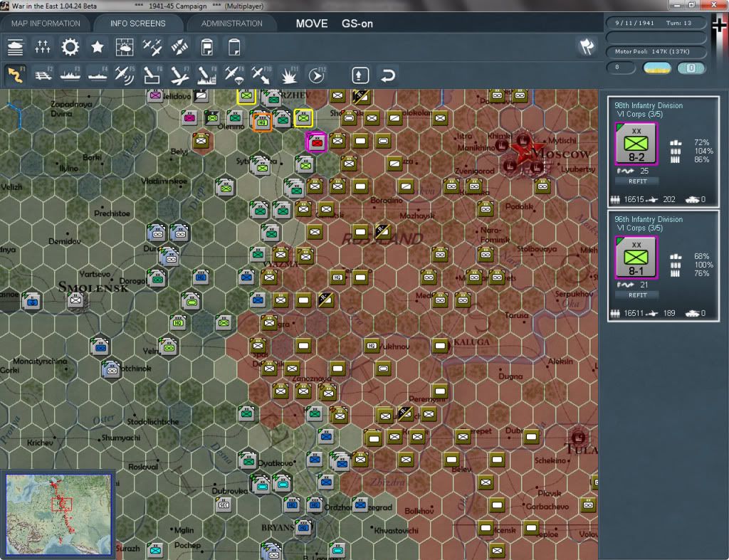729x560 pixels.
Task: Select the F8 bomb city mode icon
Action: [207, 75]
